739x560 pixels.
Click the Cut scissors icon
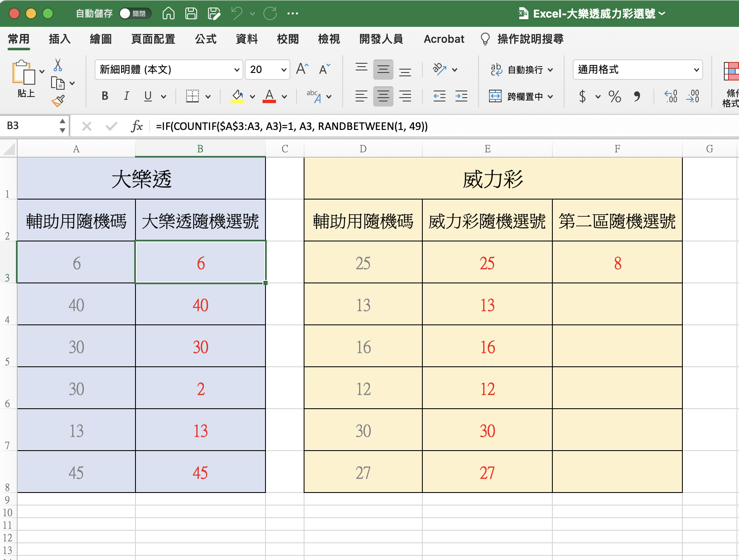58,65
